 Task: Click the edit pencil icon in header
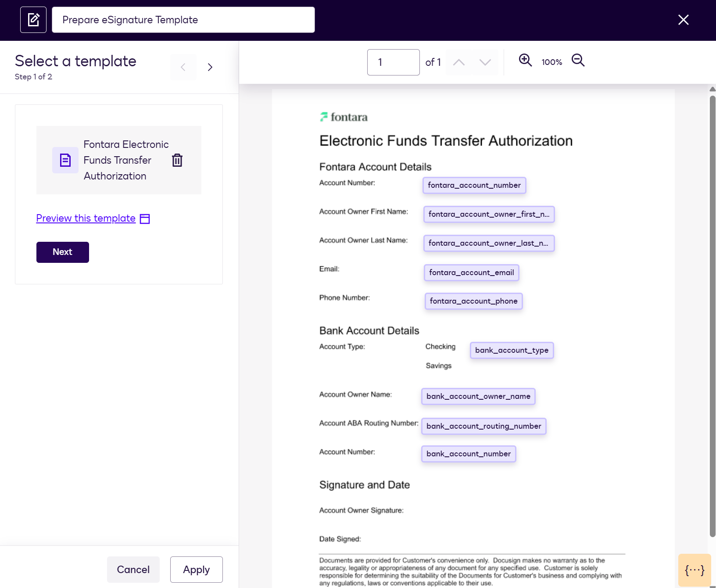(33, 20)
